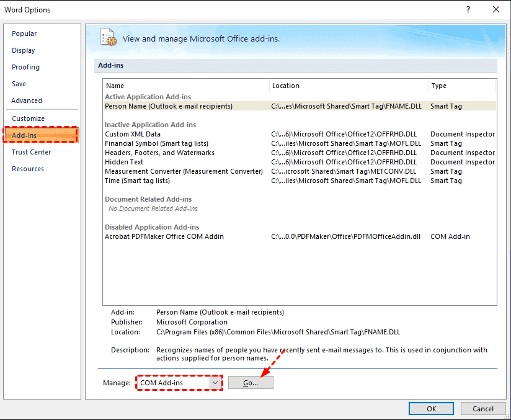The height and width of the screenshot is (420, 511).
Task: Click the FNAME.DLL location in the list
Action: [x=347, y=106]
